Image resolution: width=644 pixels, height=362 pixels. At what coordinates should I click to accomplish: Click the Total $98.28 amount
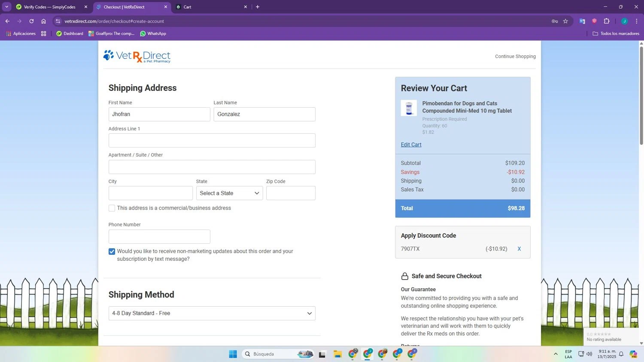(516, 208)
